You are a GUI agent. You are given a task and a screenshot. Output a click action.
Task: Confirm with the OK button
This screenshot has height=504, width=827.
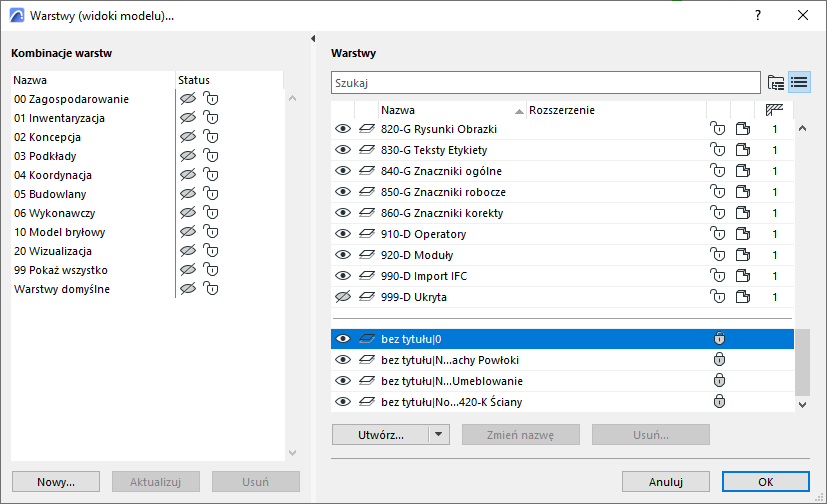(766, 482)
